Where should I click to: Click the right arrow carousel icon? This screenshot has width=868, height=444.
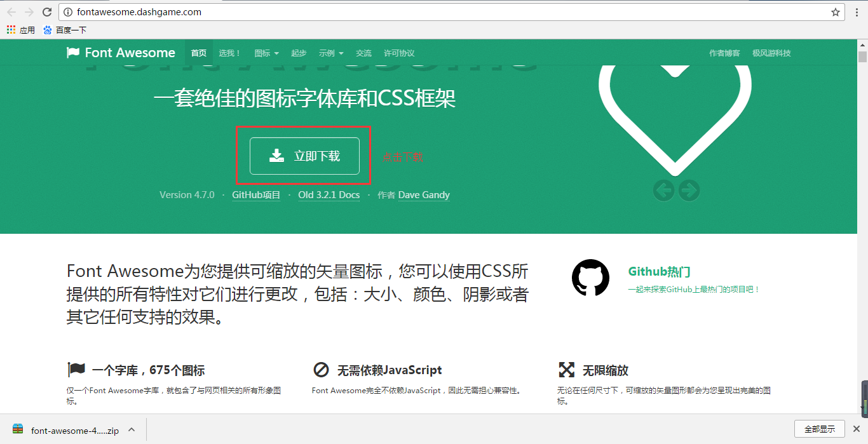click(689, 190)
